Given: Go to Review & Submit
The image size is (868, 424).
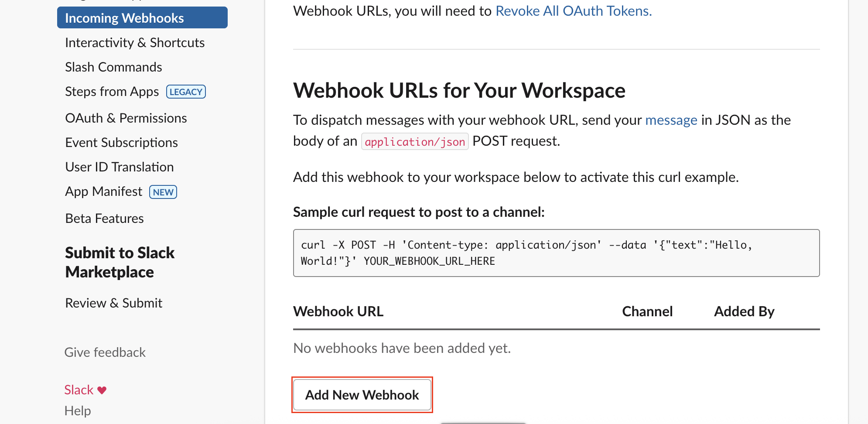Looking at the screenshot, I should click(x=113, y=303).
